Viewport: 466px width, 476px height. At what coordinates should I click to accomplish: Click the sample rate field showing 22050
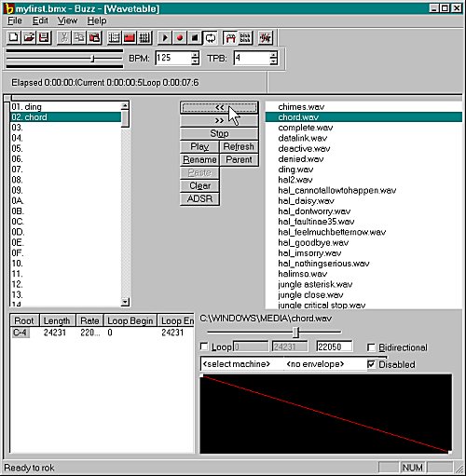(x=335, y=347)
